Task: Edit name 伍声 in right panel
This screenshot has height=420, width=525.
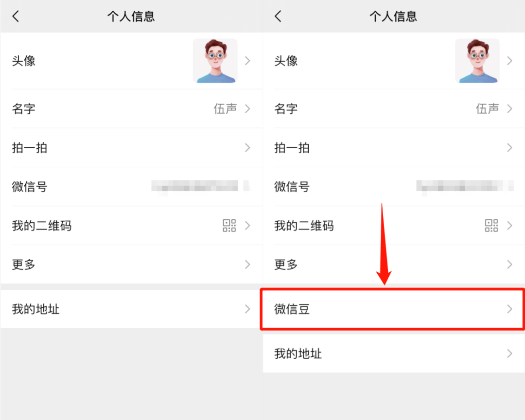Action: pos(488,108)
